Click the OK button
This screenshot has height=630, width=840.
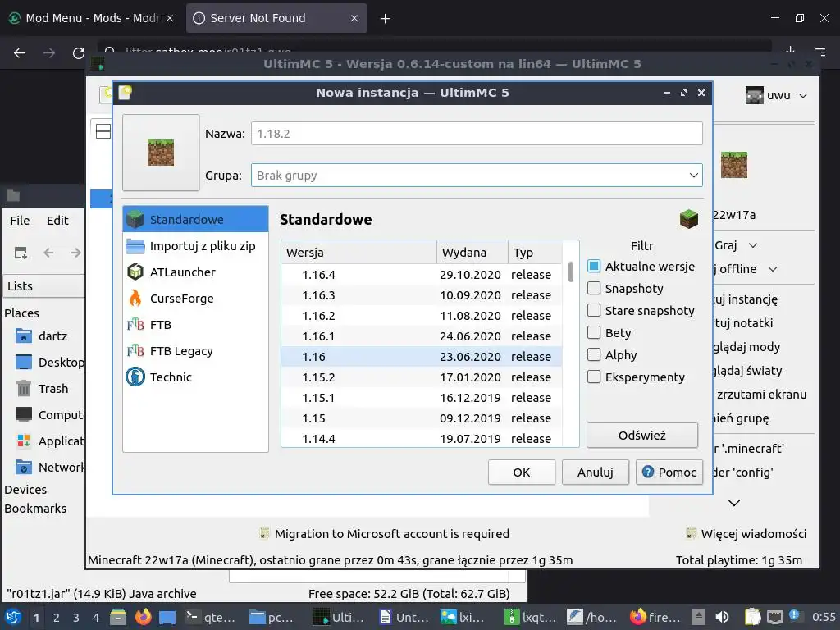(x=521, y=472)
